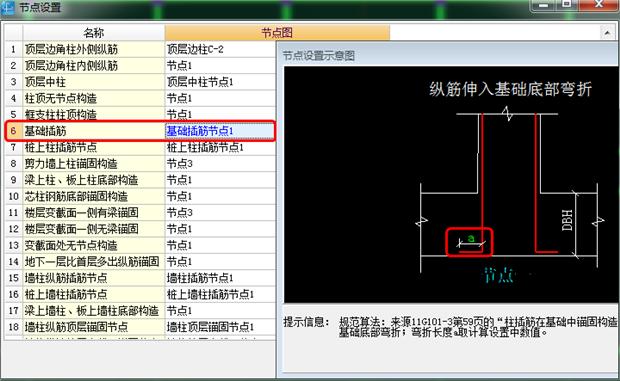Click cell 节点1 in 柱顶无节点构造 row
The width and height of the screenshot is (620, 381).
pos(220,98)
